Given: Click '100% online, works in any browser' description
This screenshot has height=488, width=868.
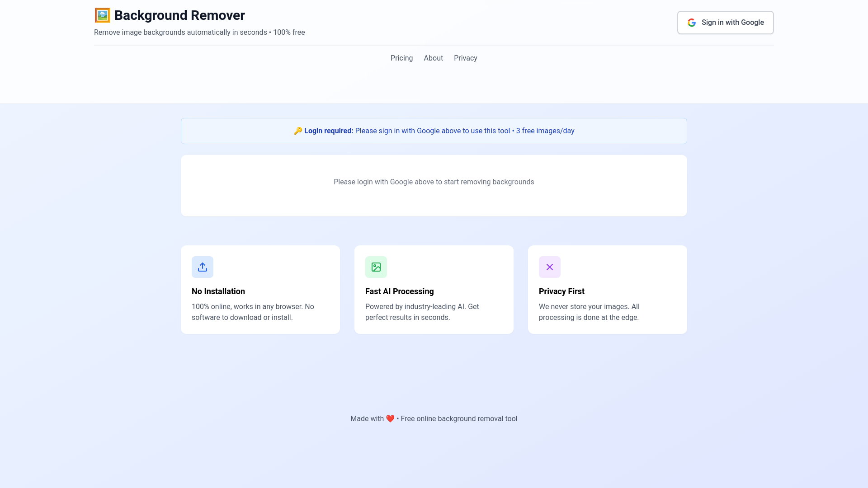Looking at the screenshot, I should [253, 312].
